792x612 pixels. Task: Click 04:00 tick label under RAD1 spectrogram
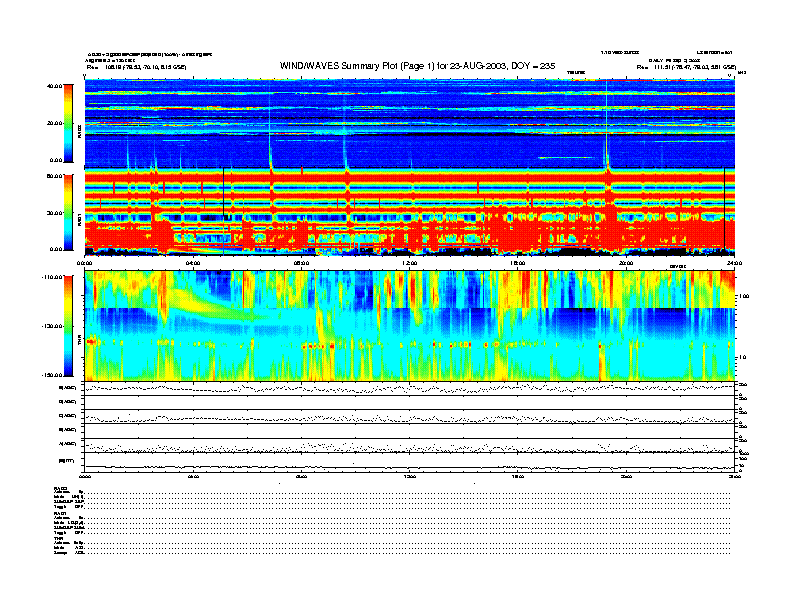pos(193,263)
